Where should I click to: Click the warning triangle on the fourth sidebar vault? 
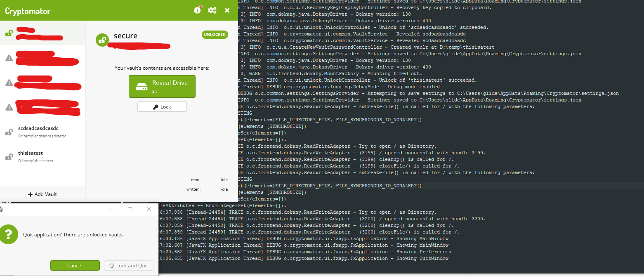pyautogui.click(x=9, y=107)
